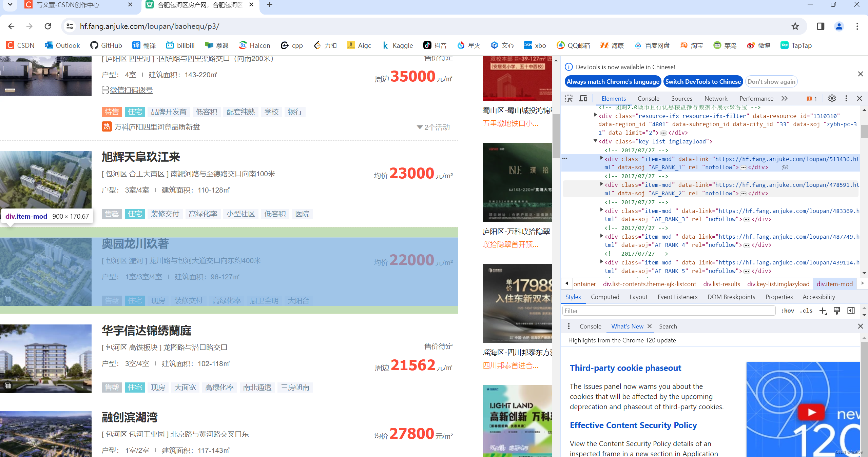This screenshot has width=868, height=457.
Task: Open DevTools settings gear
Action: [x=832, y=99]
